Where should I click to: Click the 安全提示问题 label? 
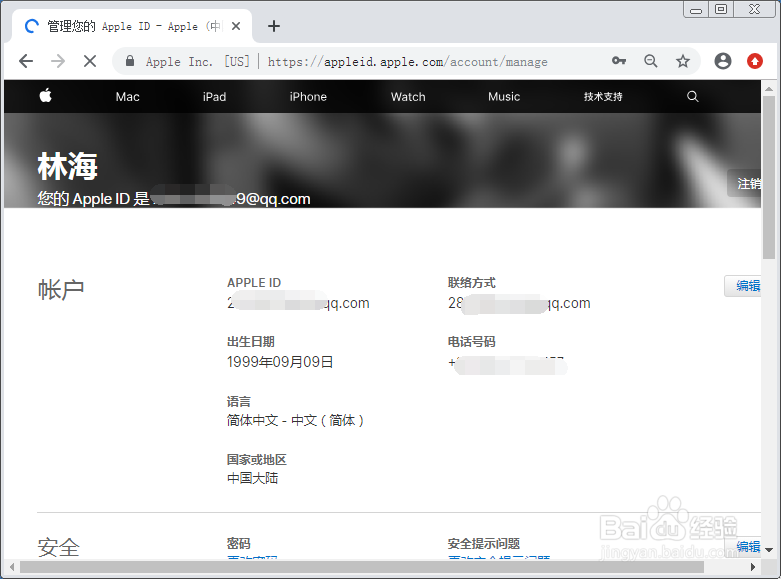pos(484,544)
